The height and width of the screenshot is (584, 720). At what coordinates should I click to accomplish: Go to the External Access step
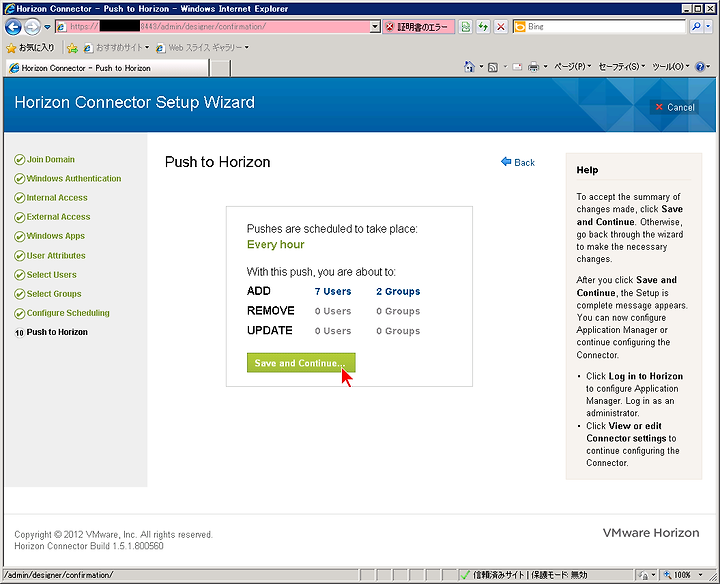coord(58,217)
